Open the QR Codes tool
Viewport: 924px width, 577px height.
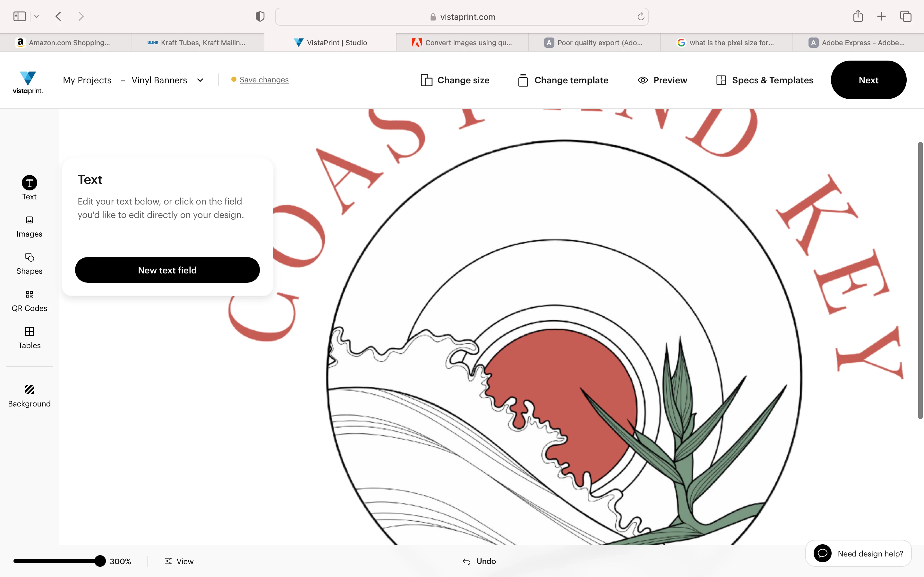[x=30, y=301]
